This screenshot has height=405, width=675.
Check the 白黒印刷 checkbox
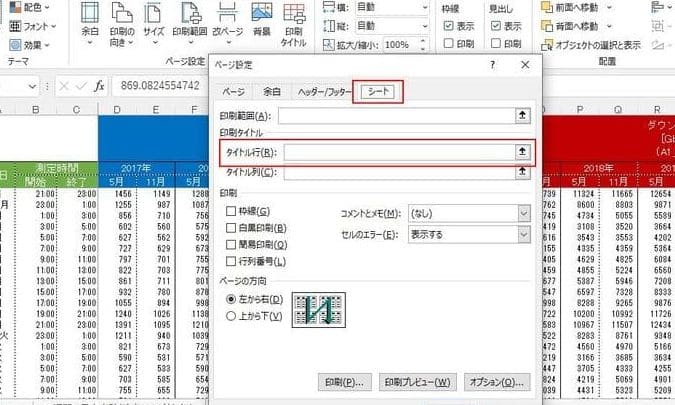[x=232, y=228]
